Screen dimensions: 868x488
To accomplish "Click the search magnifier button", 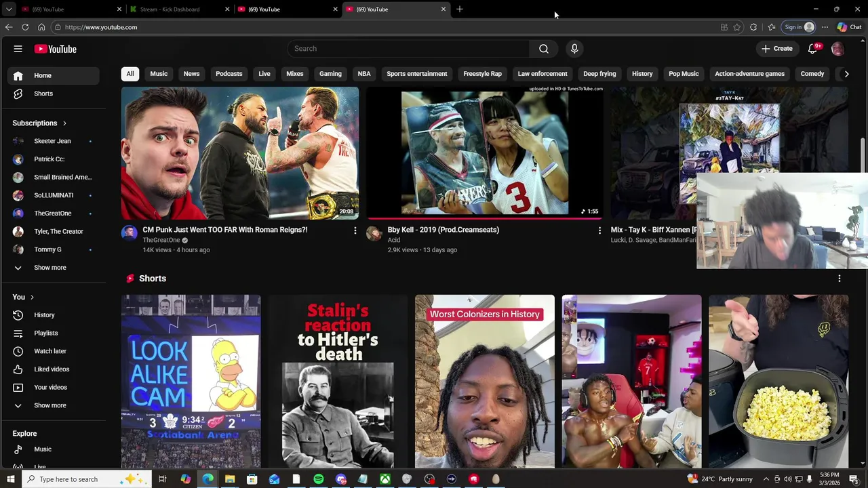I will (x=544, y=49).
